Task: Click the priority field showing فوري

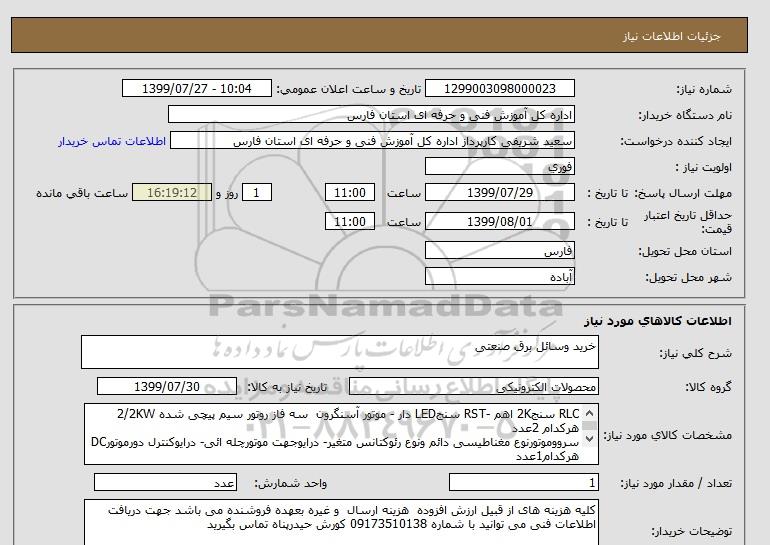Action: click(499, 167)
